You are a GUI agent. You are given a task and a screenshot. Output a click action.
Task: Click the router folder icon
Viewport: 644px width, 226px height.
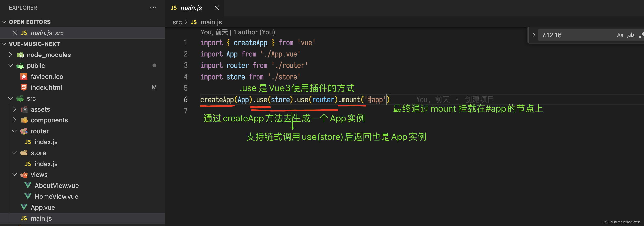pyautogui.click(x=24, y=131)
